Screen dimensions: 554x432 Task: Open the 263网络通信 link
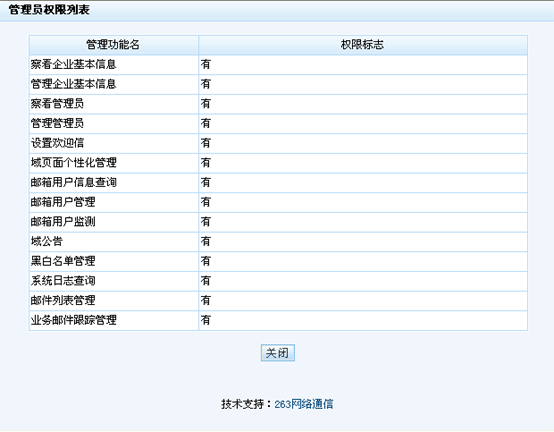[304, 404]
